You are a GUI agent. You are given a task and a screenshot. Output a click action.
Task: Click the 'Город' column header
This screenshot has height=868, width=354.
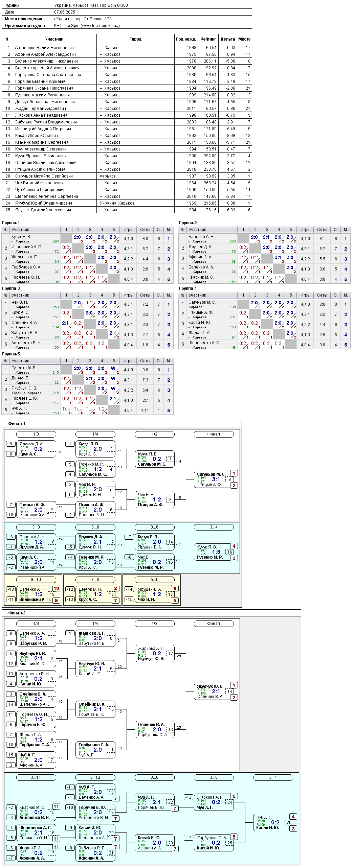[x=135, y=39]
